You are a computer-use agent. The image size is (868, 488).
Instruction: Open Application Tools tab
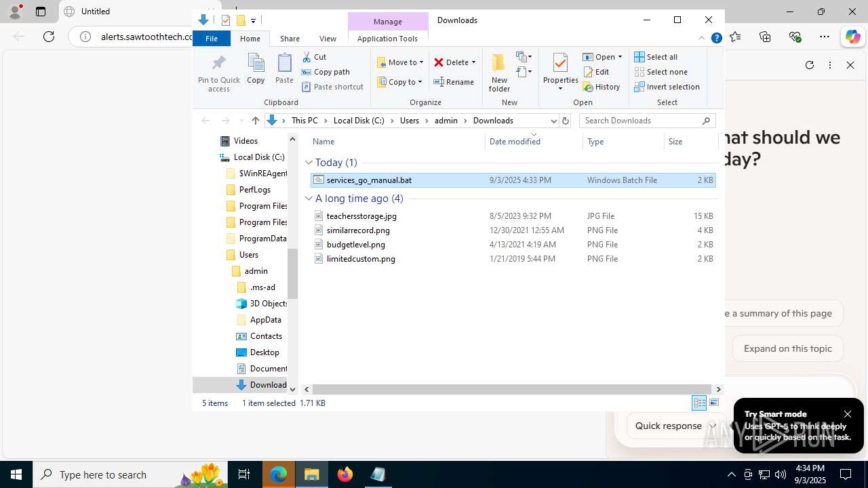point(387,39)
